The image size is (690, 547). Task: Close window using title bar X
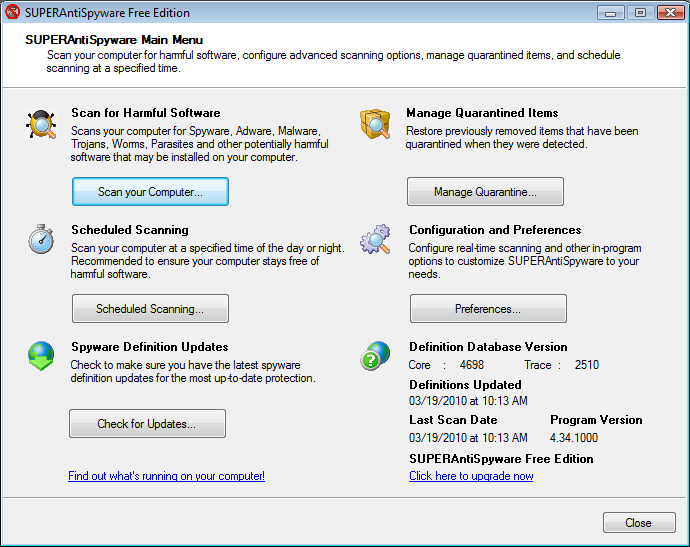668,13
